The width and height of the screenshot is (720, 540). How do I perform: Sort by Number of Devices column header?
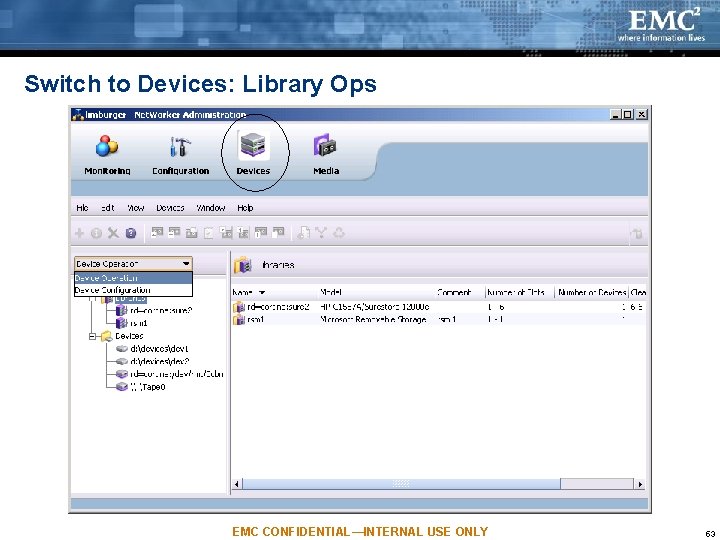click(x=592, y=292)
